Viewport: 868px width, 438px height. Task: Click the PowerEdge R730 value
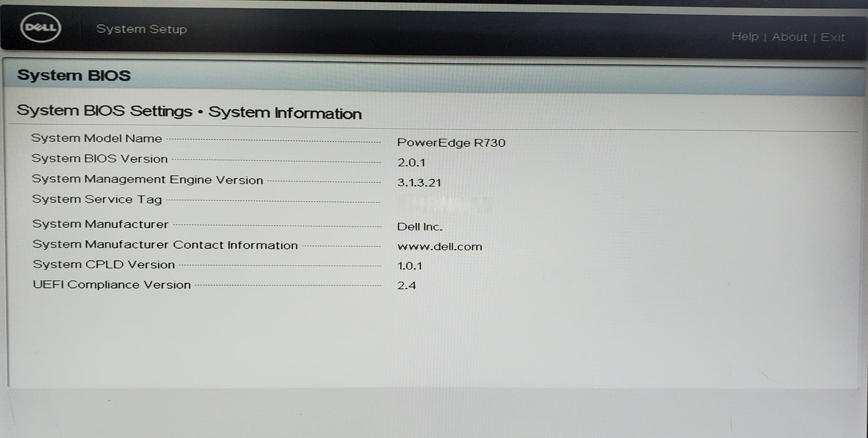[x=452, y=143]
